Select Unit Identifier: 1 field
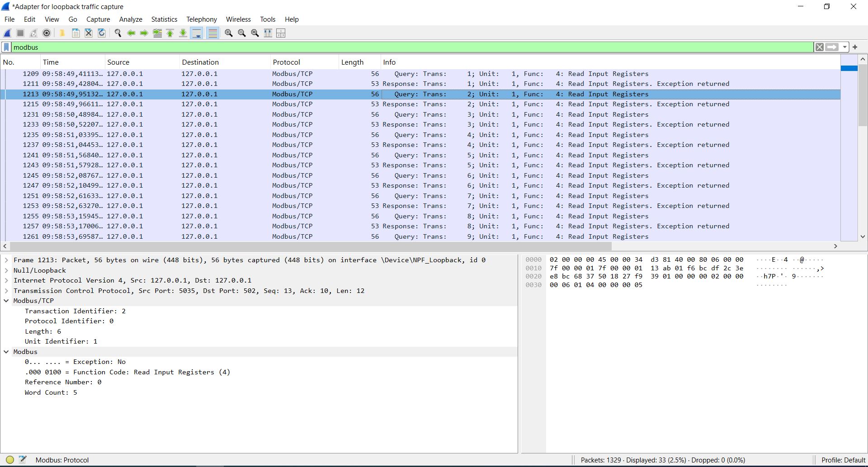Viewport: 868px width, 467px height. [x=61, y=341]
